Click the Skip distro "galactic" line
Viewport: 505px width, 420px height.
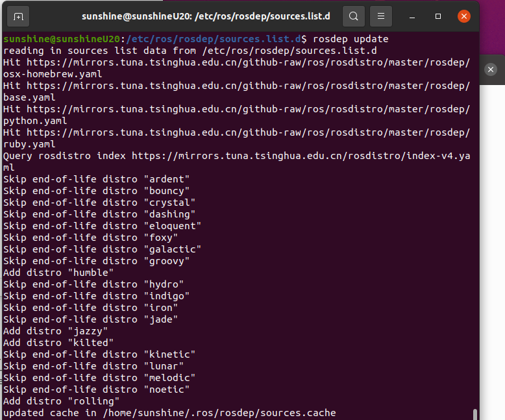(x=102, y=249)
